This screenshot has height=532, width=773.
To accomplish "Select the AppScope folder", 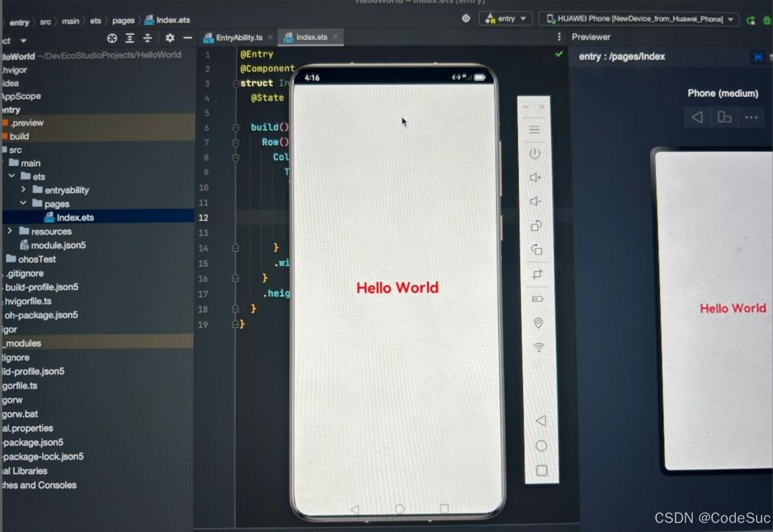I will click(21, 96).
